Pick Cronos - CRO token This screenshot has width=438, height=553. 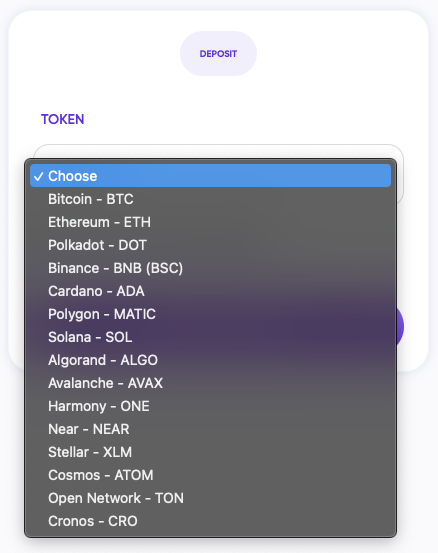pos(211,521)
